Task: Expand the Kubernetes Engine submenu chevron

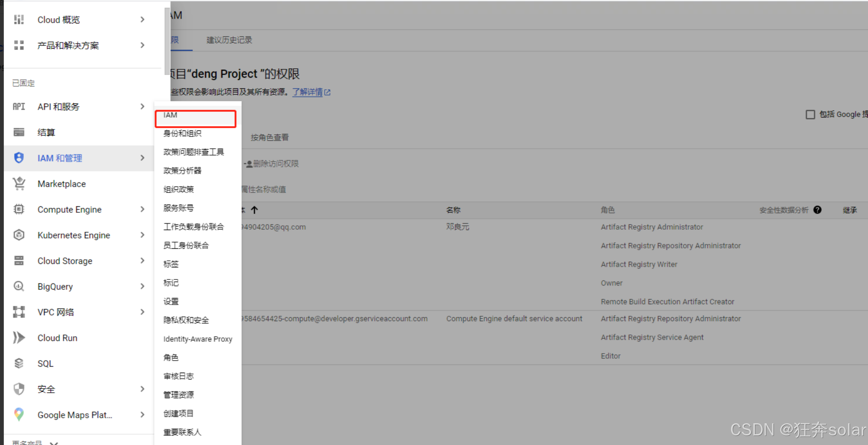Action: coord(142,235)
